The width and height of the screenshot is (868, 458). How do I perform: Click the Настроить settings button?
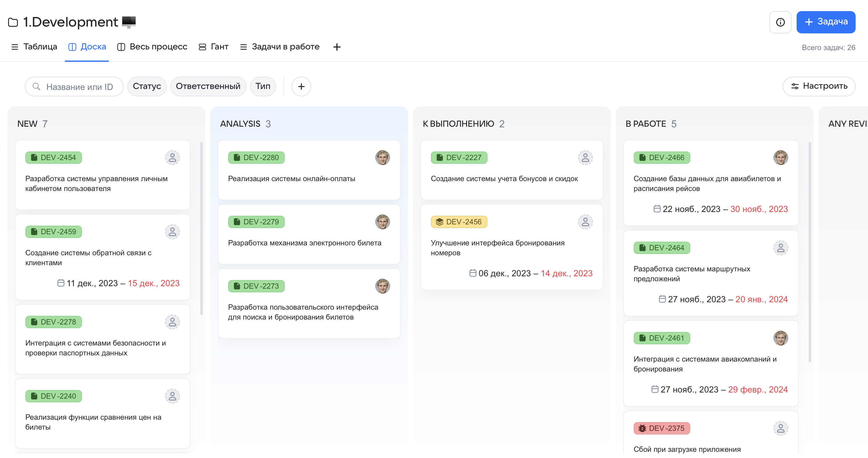pyautogui.click(x=819, y=87)
